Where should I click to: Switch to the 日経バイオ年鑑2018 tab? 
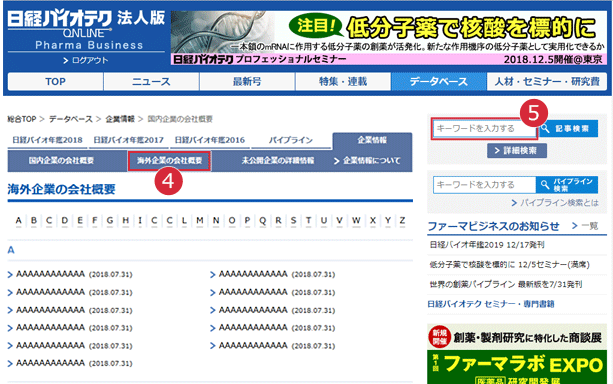pyautogui.click(x=47, y=140)
